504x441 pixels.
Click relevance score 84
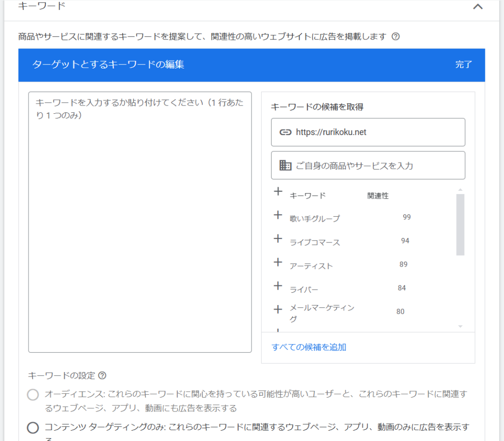[402, 288]
